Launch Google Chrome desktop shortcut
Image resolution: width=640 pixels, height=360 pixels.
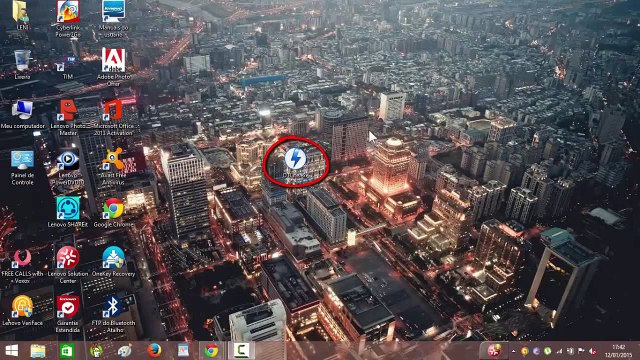[x=113, y=212]
